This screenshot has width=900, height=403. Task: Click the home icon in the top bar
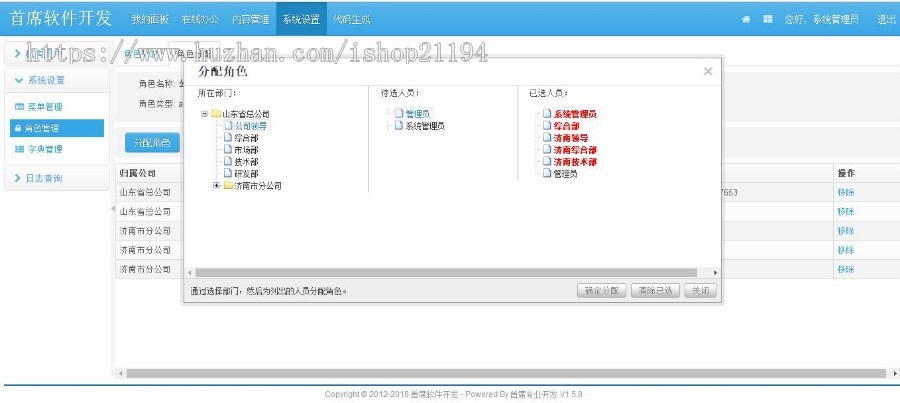point(746,19)
